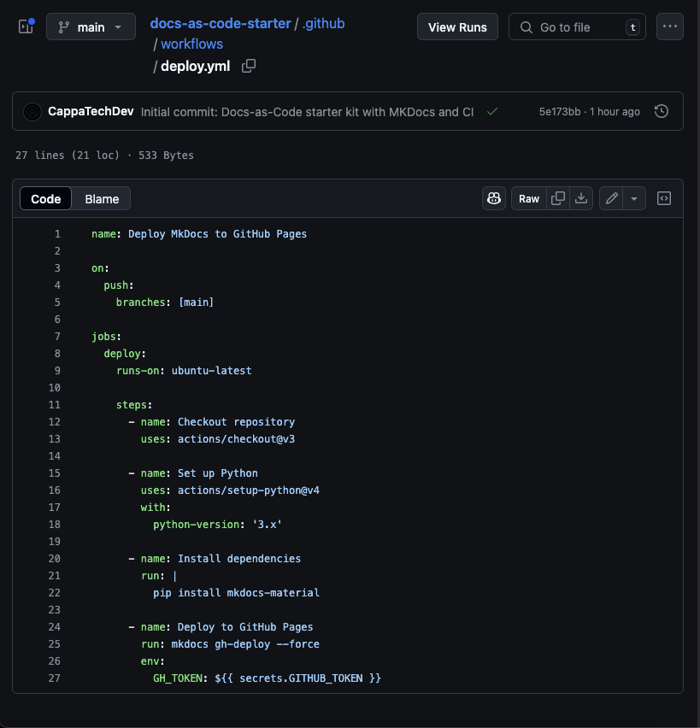Select line number 1
The image size is (700, 728).
point(57,234)
